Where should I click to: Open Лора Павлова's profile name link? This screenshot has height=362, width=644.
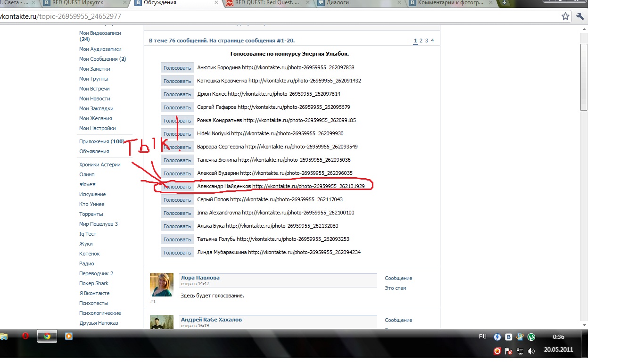pyautogui.click(x=200, y=278)
